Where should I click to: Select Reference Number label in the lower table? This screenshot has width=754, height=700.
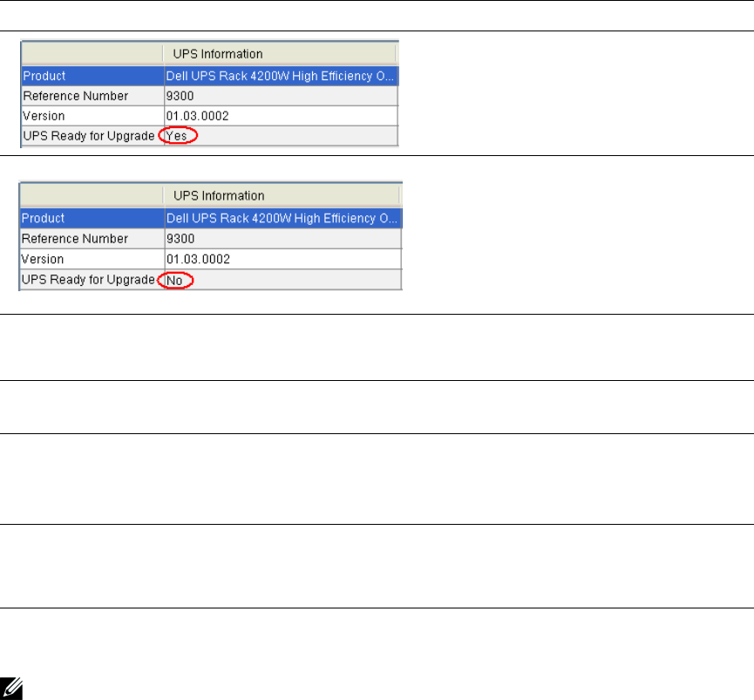75,239
